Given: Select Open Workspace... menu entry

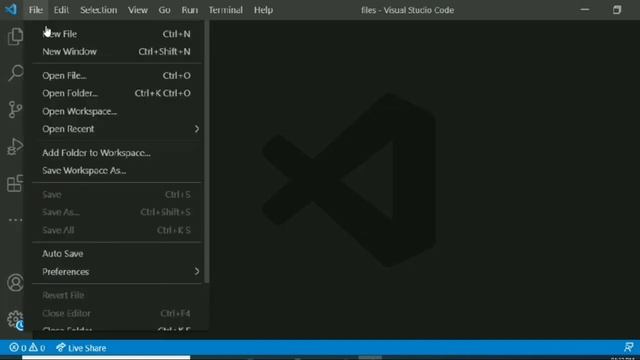Looking at the screenshot, I should pos(117,111).
